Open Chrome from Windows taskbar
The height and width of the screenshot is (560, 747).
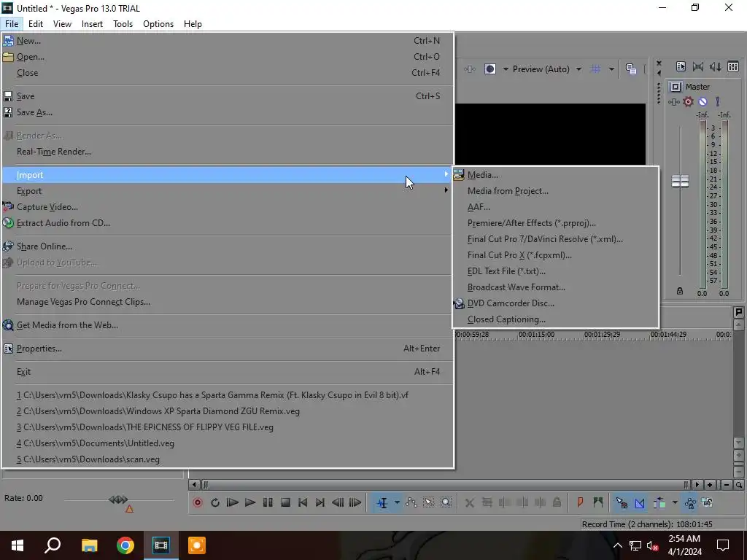click(125, 545)
